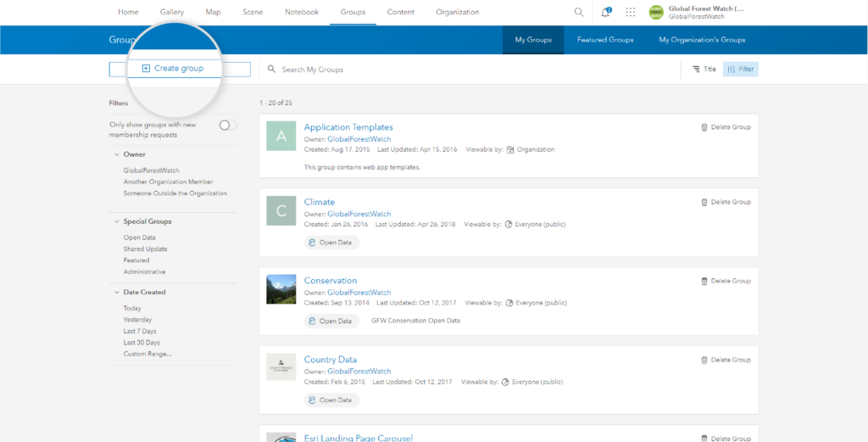Filter by owner GlobalForestWatch

[x=152, y=171]
